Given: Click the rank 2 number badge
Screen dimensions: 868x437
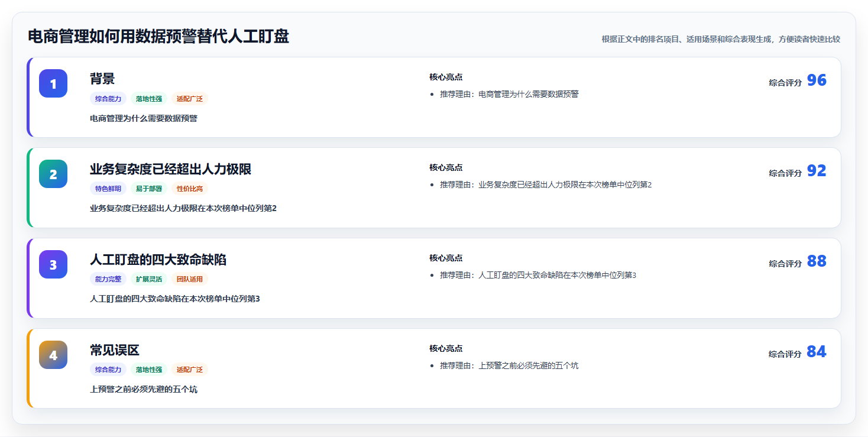Looking at the screenshot, I should [53, 174].
